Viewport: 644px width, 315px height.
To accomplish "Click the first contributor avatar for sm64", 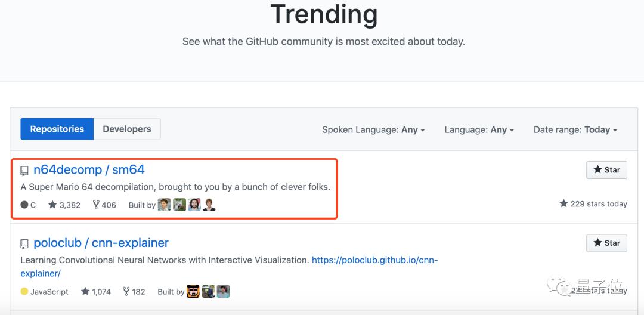I will pyautogui.click(x=164, y=205).
